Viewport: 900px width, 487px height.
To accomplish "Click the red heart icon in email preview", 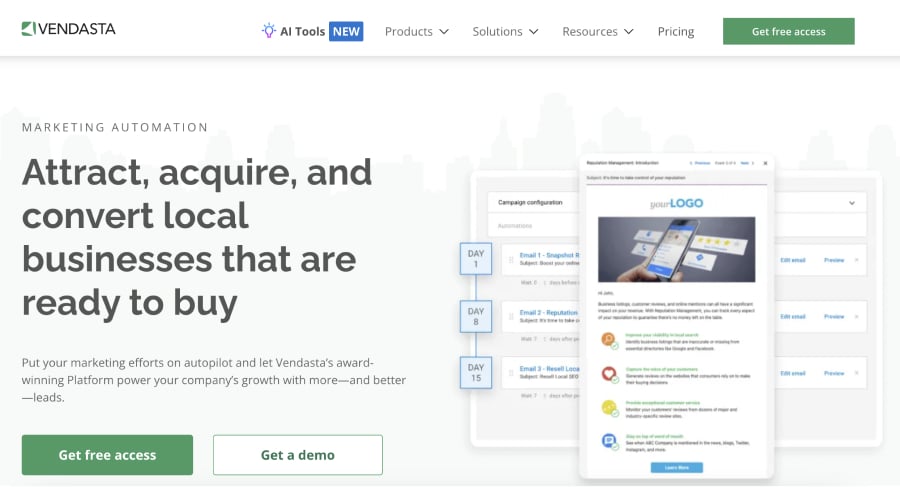I will (608, 373).
